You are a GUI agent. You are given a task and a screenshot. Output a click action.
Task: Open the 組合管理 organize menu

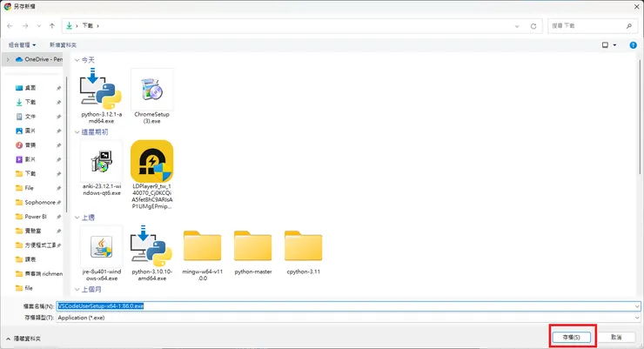point(22,44)
